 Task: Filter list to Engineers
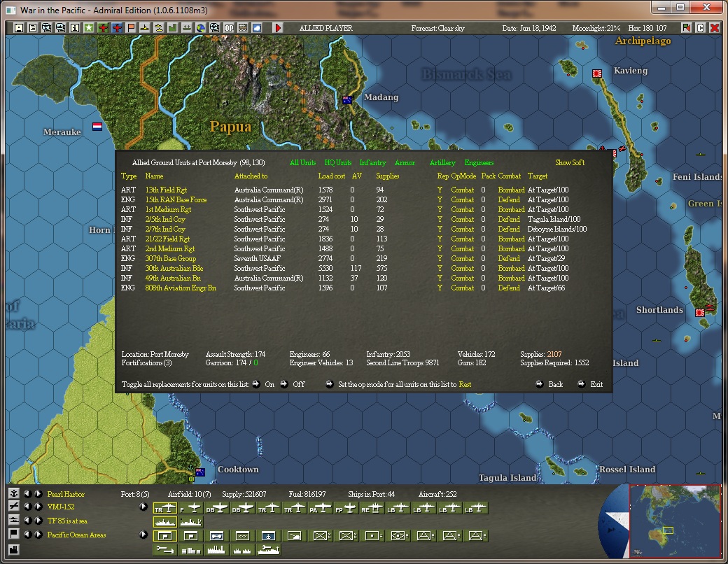(479, 162)
